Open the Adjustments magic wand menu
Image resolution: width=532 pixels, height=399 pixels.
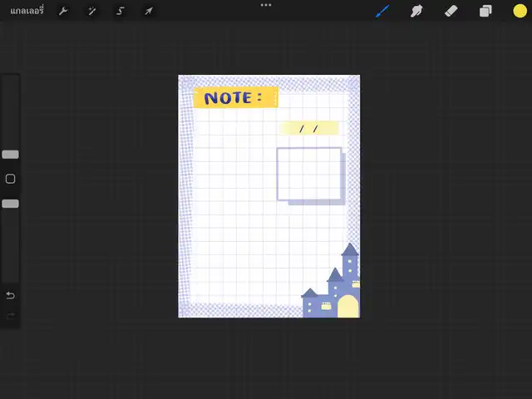[x=92, y=12]
